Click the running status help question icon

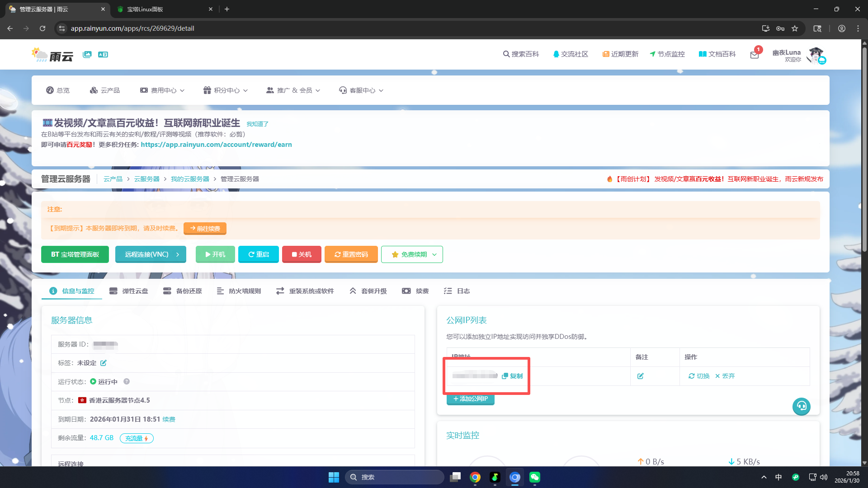tap(127, 381)
